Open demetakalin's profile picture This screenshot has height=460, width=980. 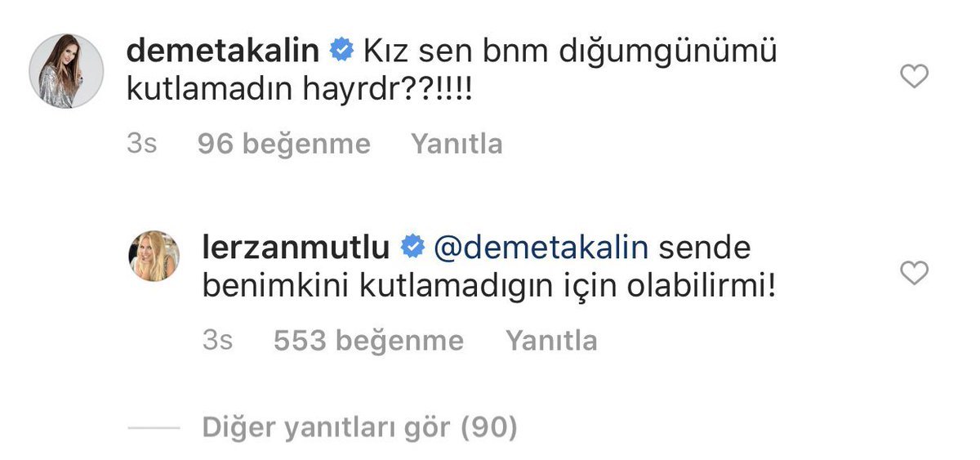coord(65,71)
